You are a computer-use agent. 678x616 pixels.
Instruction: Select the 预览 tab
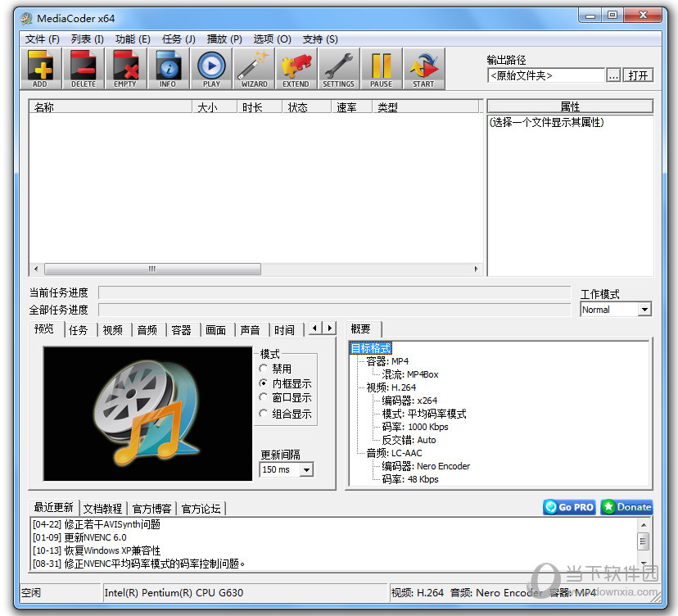(x=44, y=329)
